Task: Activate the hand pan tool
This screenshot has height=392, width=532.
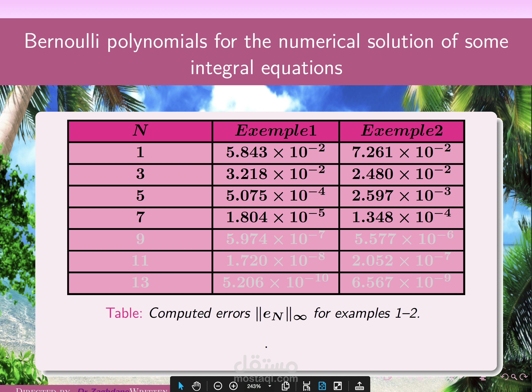Action: point(196,386)
